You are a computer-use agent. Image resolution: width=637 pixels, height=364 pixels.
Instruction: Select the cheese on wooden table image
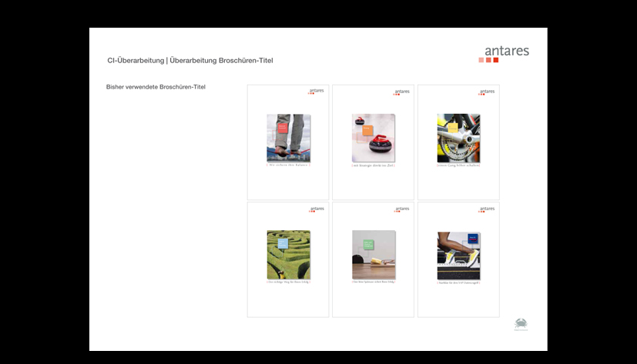[374, 255]
